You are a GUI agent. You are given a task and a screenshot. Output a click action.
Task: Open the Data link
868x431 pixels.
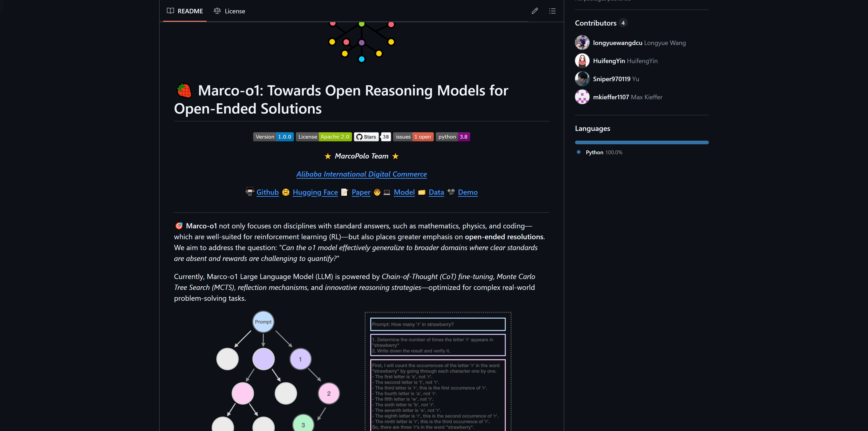click(436, 192)
